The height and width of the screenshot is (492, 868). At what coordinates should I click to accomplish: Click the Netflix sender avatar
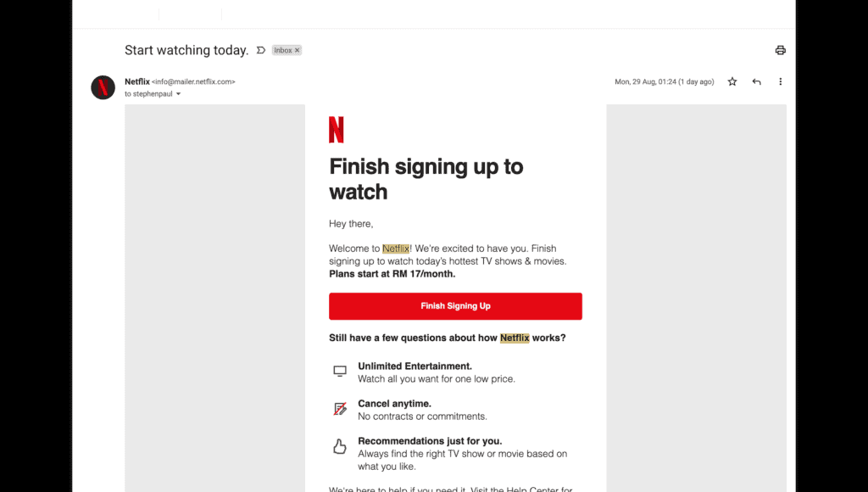point(103,87)
